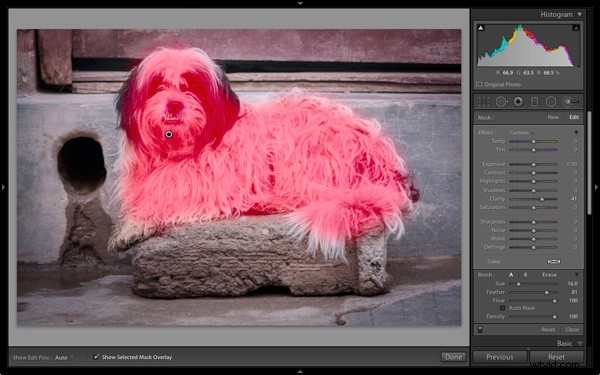
Task: Adjust the Sharpness slider handle
Action: 533,222
